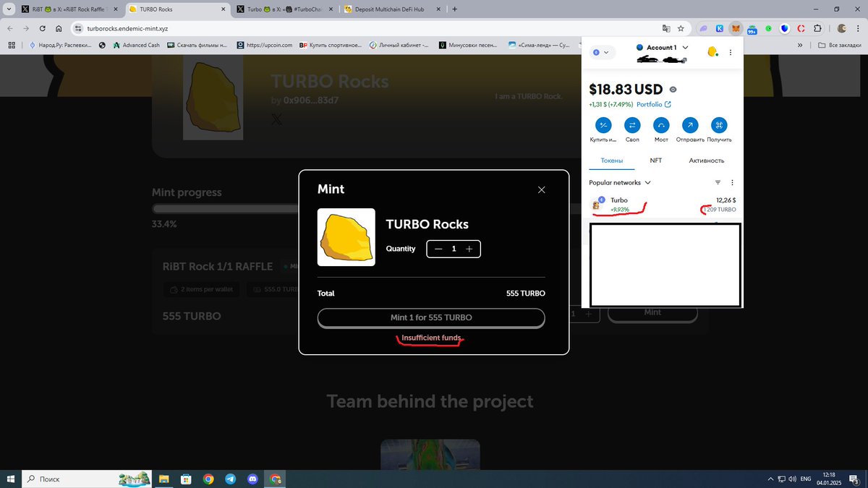Expand the Popular networks dropdown

620,183
